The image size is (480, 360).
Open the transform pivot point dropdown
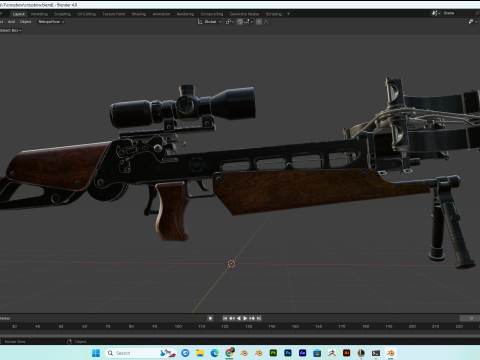click(230, 22)
